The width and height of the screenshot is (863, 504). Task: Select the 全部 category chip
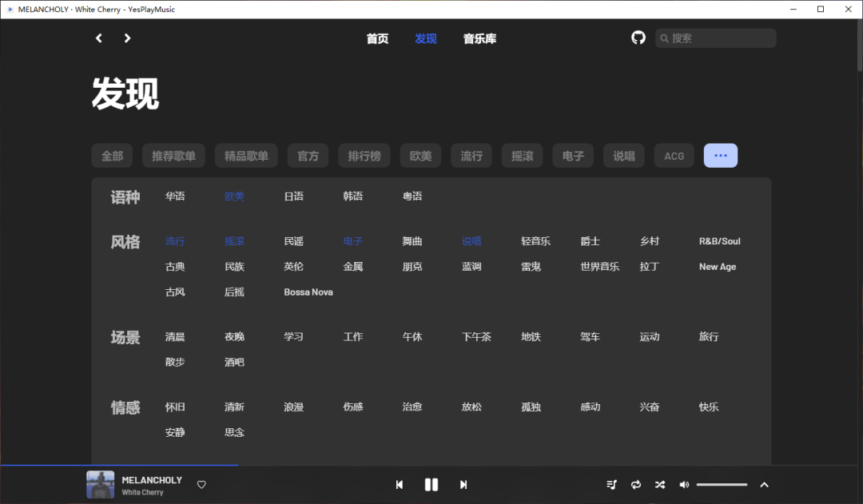(x=112, y=156)
